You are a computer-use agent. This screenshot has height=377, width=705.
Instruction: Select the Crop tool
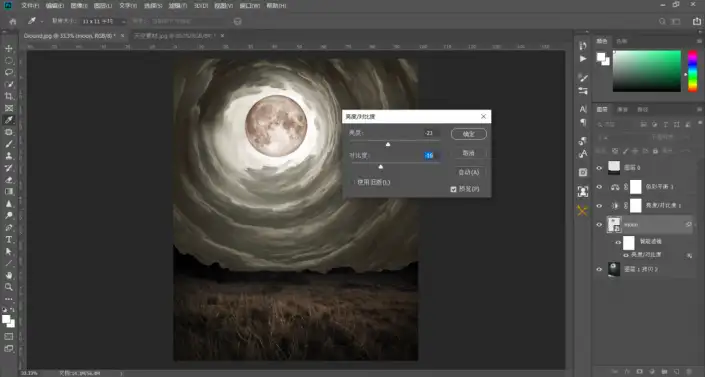(9, 96)
